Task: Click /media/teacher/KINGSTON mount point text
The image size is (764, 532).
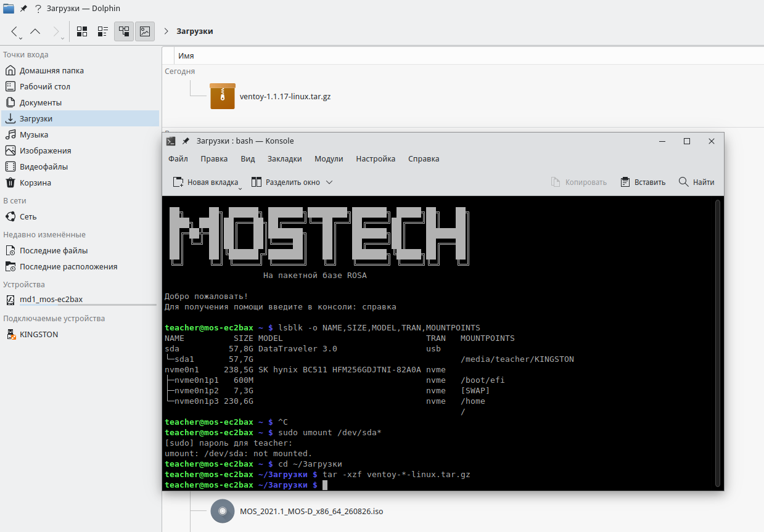Action: (517, 359)
